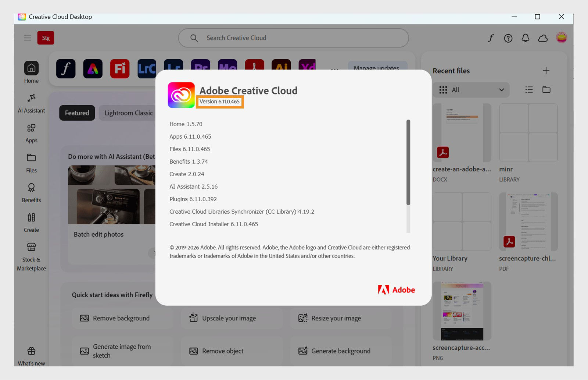
Task: Open Stock & Marketplace in sidebar
Action: click(31, 257)
